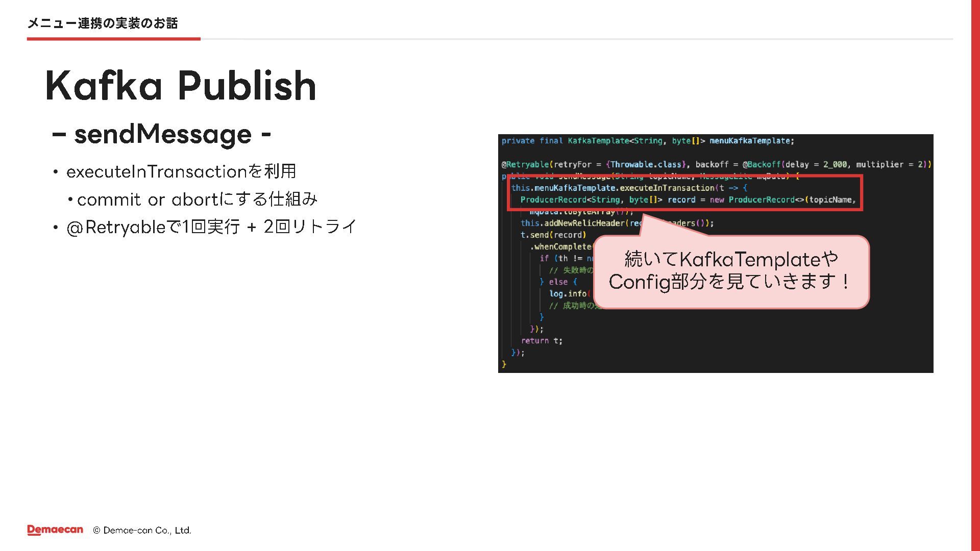Click the "return t;" code line
This screenshot has height=551, width=980.
[x=542, y=341]
